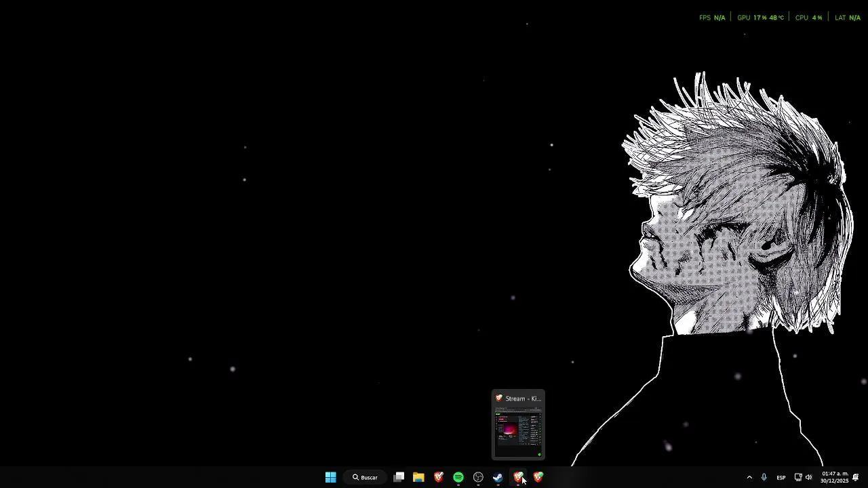Click the Buscar search box
Image resolution: width=868 pixels, height=488 pixels.
tap(365, 477)
